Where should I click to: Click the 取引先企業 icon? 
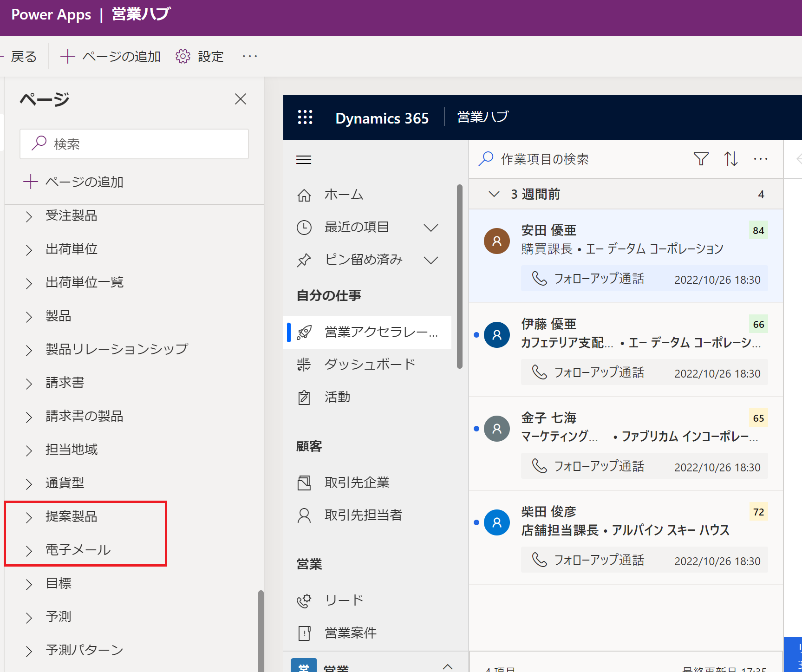click(304, 483)
